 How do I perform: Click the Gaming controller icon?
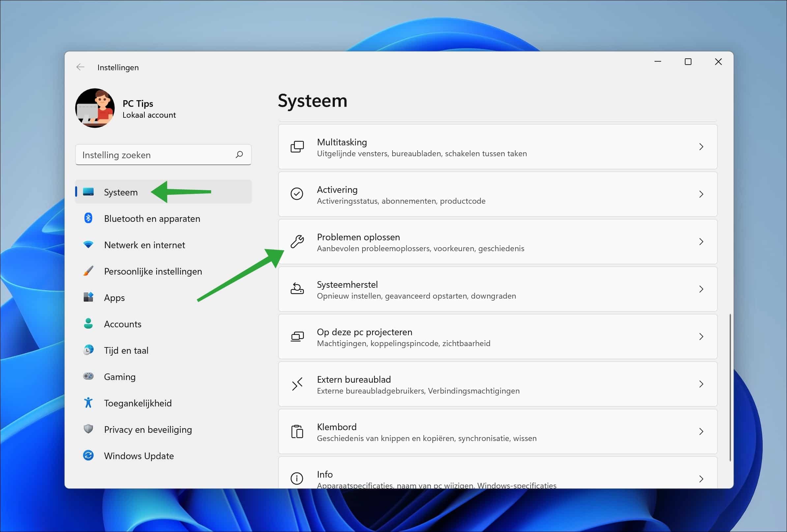tap(89, 376)
